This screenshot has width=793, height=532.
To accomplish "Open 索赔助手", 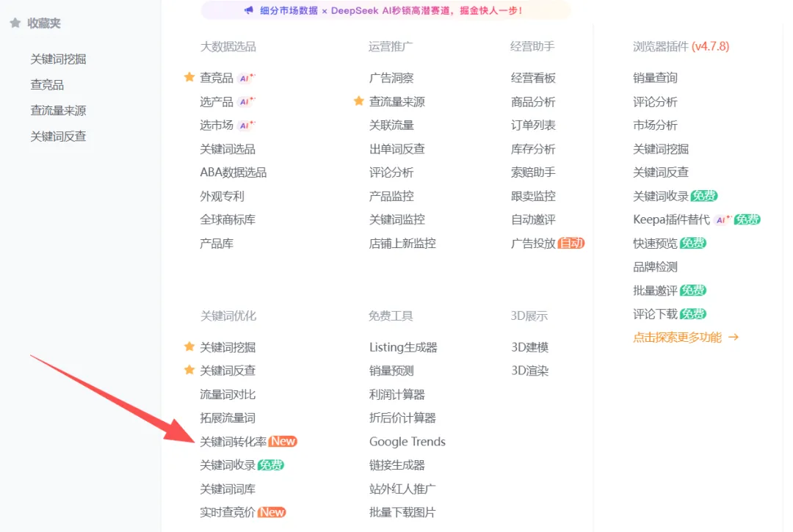I will (533, 172).
